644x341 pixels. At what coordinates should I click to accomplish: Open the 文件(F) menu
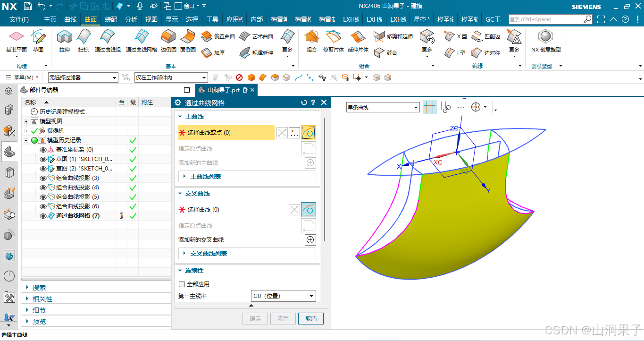click(19, 19)
